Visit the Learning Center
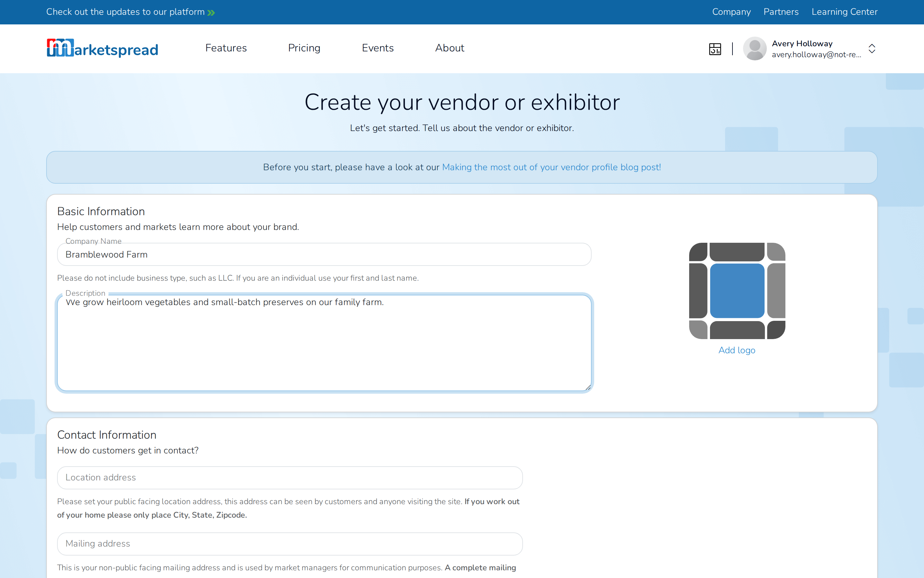Viewport: 924px width, 578px height. click(x=844, y=12)
